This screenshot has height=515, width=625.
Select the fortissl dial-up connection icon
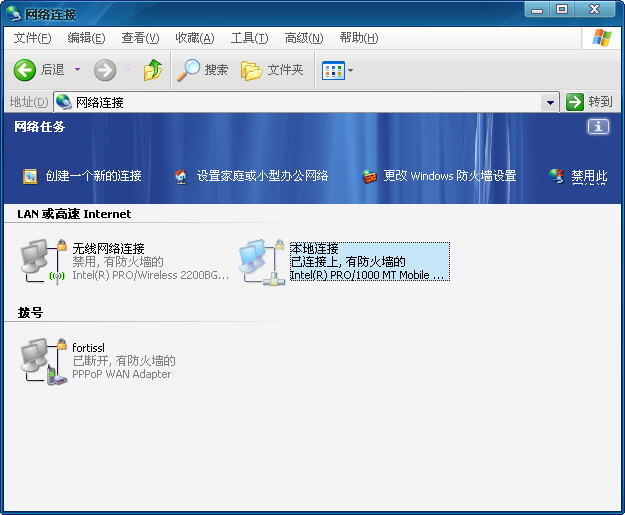click(43, 361)
